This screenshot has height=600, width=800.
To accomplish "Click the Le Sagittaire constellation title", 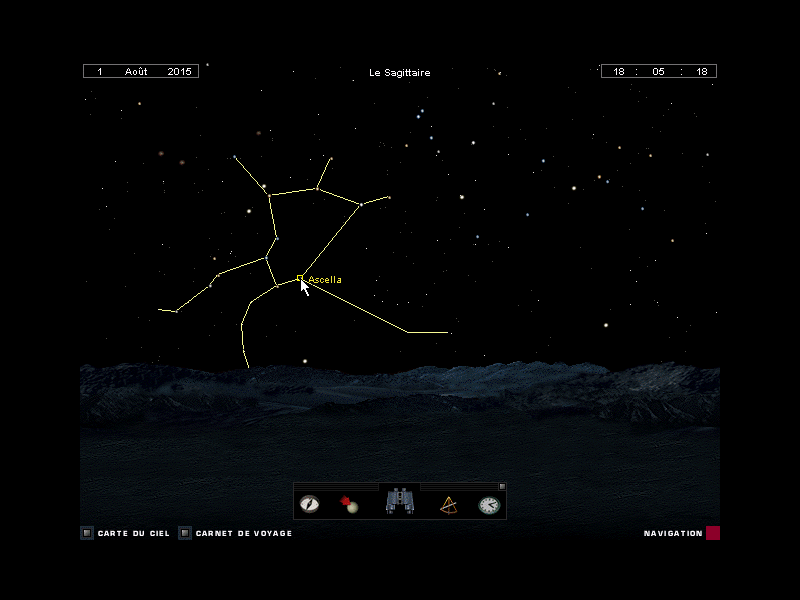I will [399, 72].
